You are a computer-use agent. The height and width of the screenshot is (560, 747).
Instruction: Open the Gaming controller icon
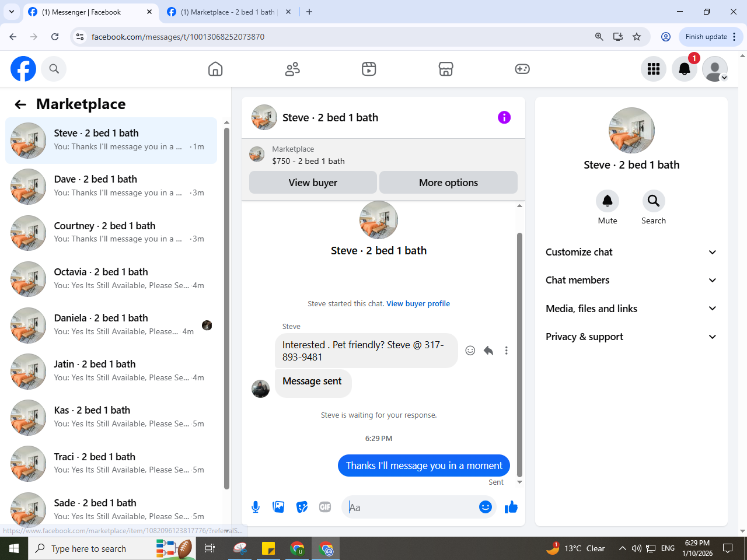[x=522, y=69]
